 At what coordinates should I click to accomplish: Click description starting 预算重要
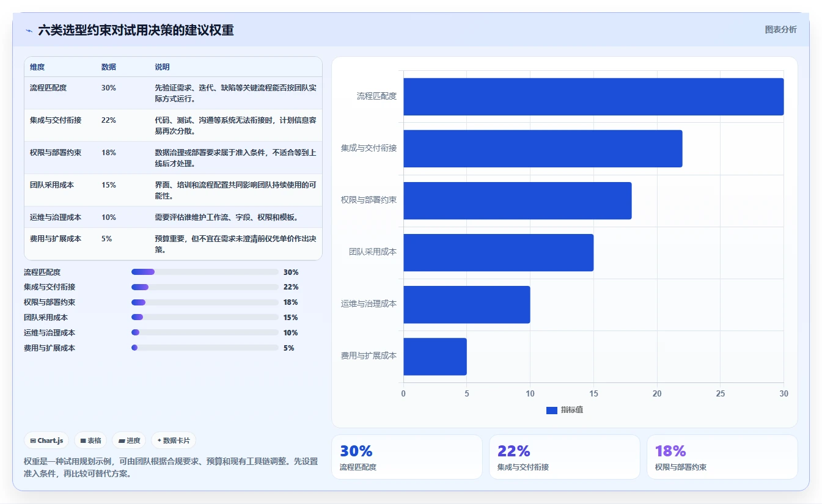tap(235, 244)
